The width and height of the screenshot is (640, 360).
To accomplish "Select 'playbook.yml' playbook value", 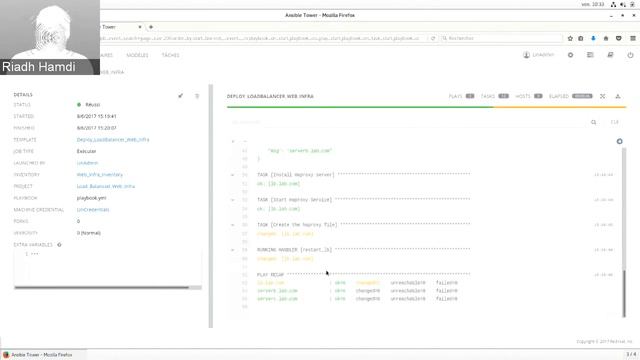I will coord(91,198).
